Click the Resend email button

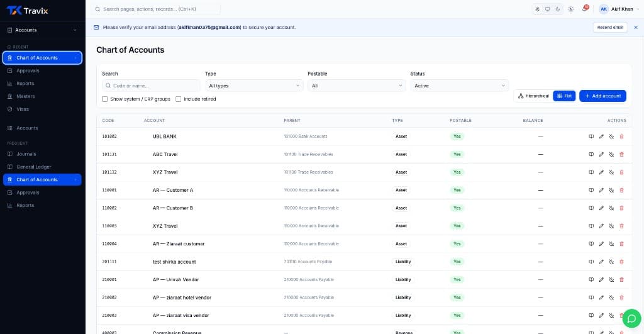(x=610, y=28)
